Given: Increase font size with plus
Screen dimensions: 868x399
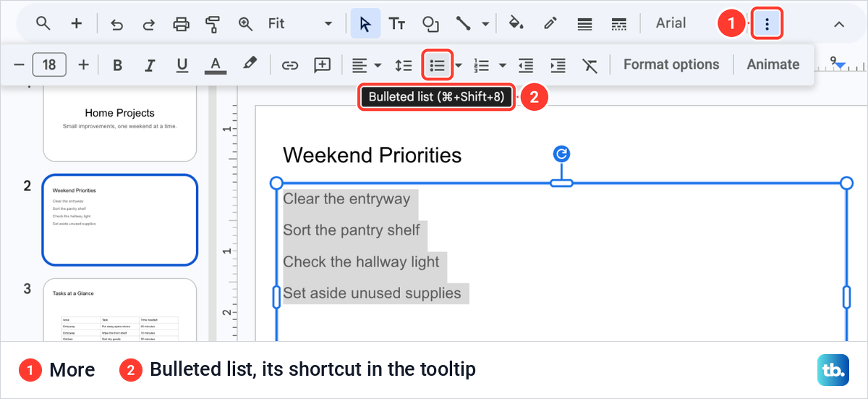Looking at the screenshot, I should click(x=83, y=64).
